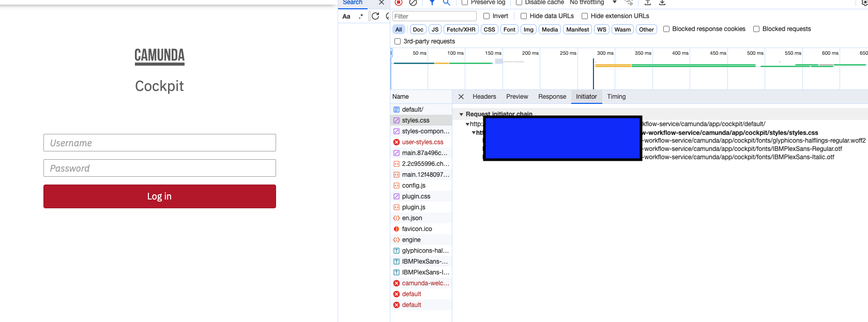The height and width of the screenshot is (322, 868).
Task: Check Blocked response cookies
Action: coord(666,29)
